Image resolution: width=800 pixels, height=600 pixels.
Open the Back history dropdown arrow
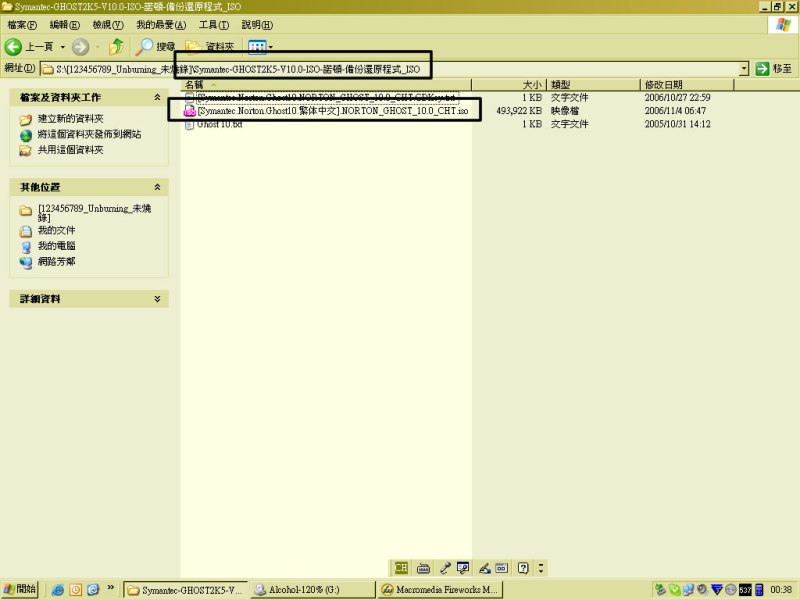(63, 47)
